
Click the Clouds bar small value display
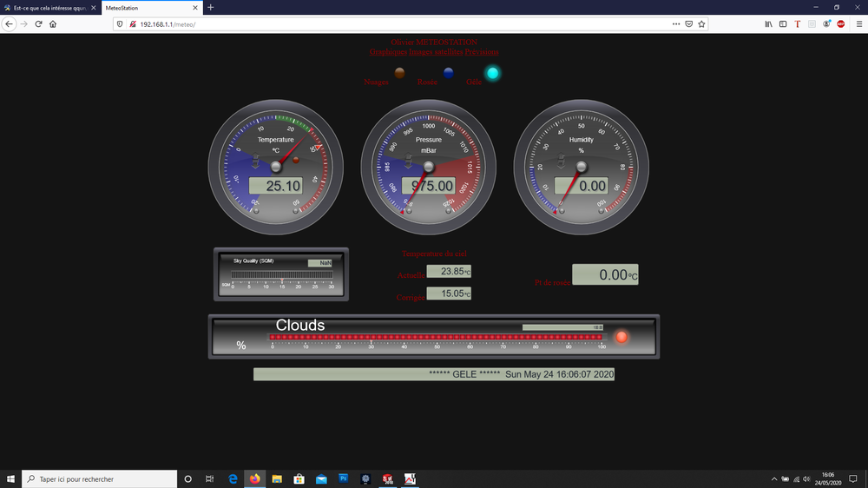[x=563, y=327]
